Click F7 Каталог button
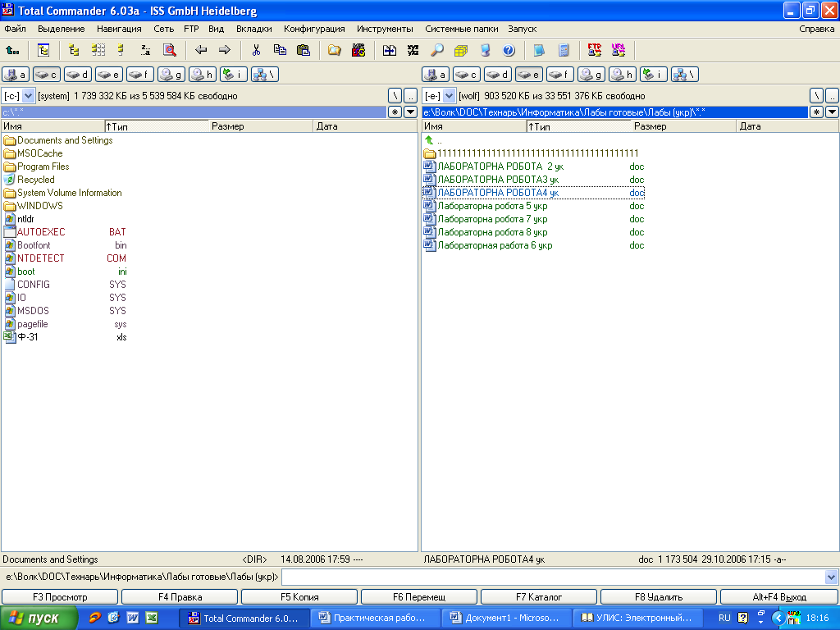The image size is (840, 630). [x=539, y=597]
